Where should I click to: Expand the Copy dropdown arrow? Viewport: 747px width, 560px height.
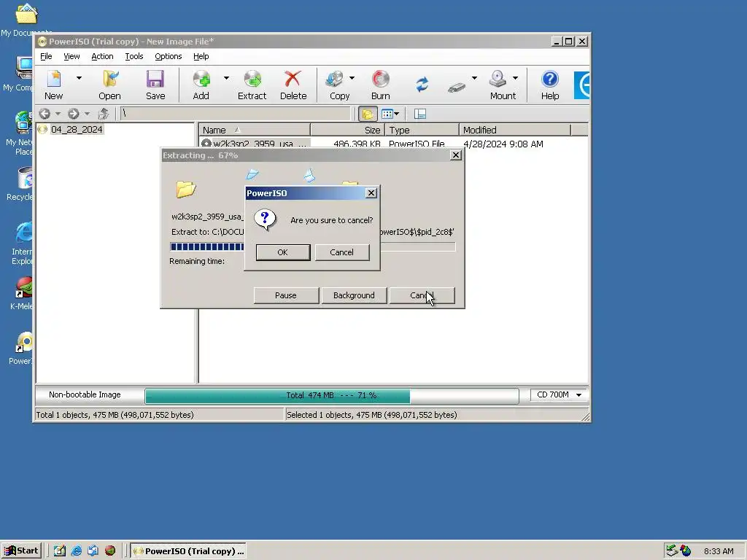352,77
